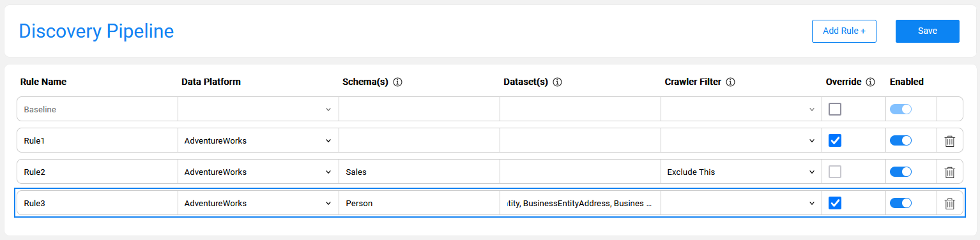Show info for Crawler Filter column
This screenshot has width=980, height=240.
tap(731, 82)
